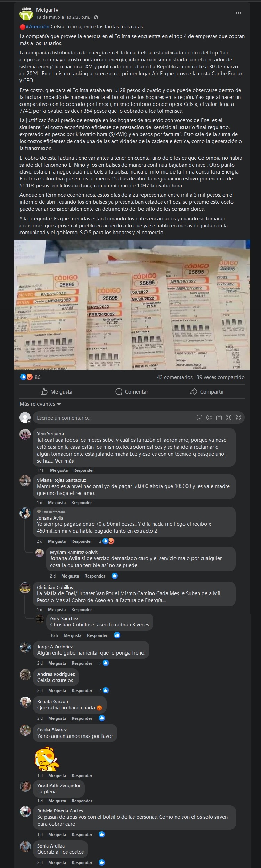Like Yeni Sequera's comment
This screenshot has height=868, width=261.
point(59,470)
